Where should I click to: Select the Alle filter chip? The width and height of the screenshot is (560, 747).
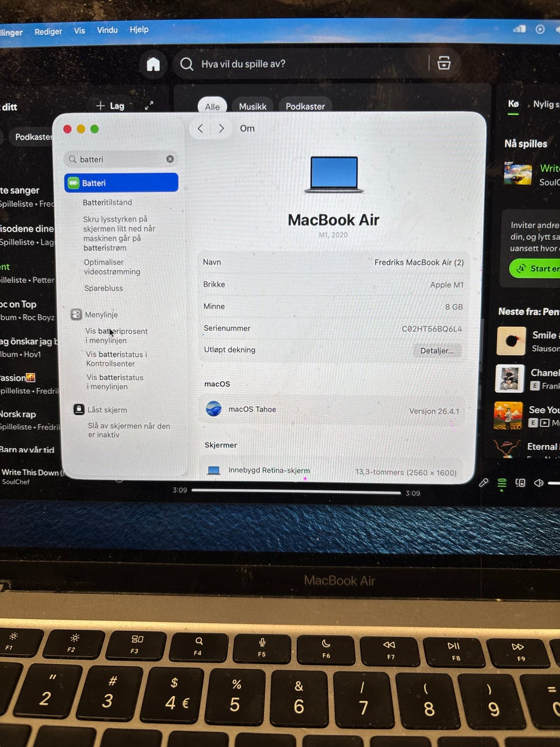[212, 106]
